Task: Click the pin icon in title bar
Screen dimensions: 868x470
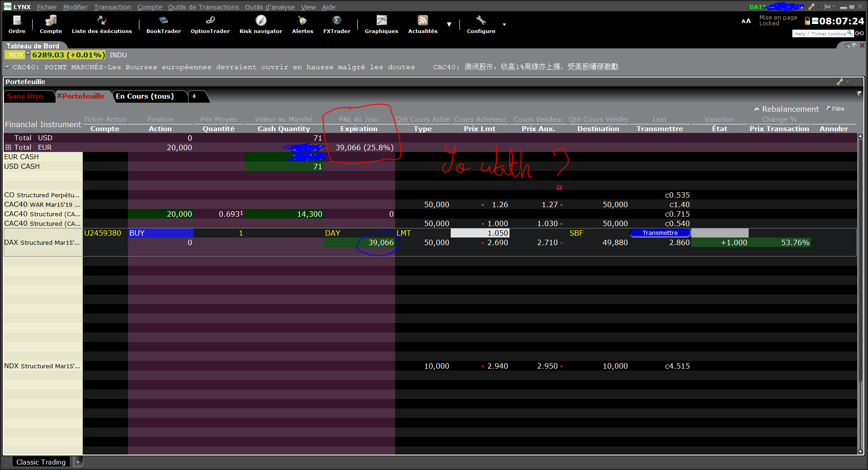Action: pyautogui.click(x=827, y=7)
